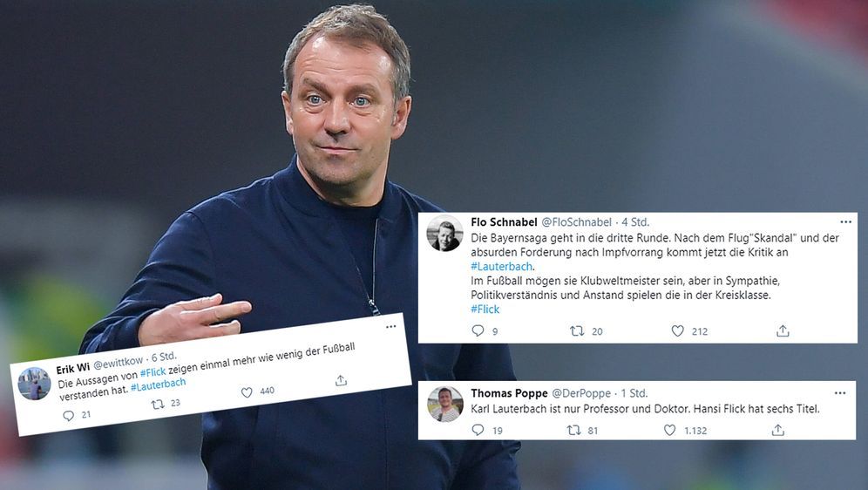
Task: Open the @DerPoppe profile handle
Action: click(x=581, y=393)
